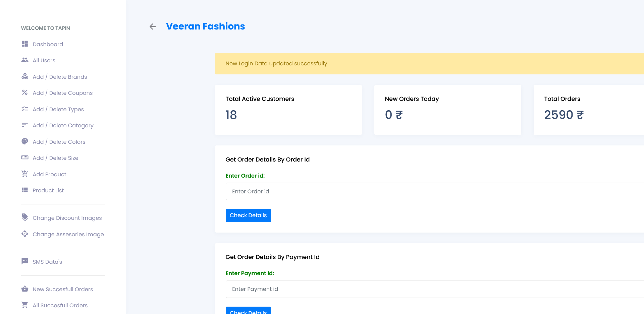Click the SMS Data's chat bubble icon
644x314 pixels.
pos(25,261)
